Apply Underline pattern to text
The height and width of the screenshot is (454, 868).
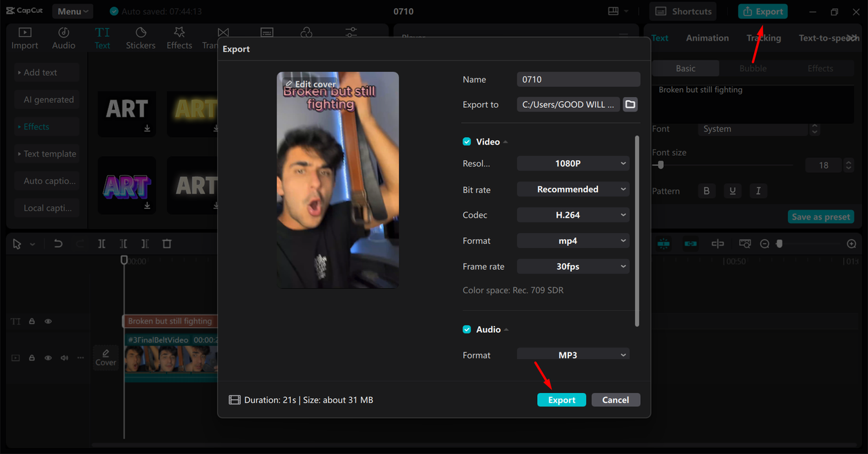(732, 191)
